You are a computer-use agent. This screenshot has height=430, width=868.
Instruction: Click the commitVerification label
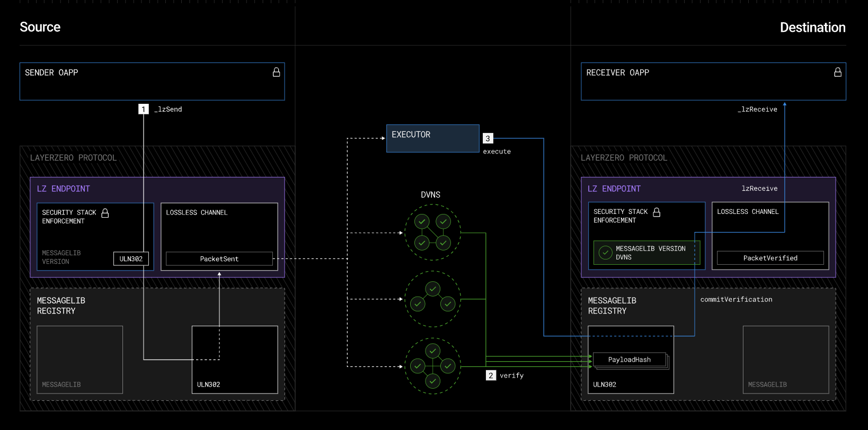(737, 300)
